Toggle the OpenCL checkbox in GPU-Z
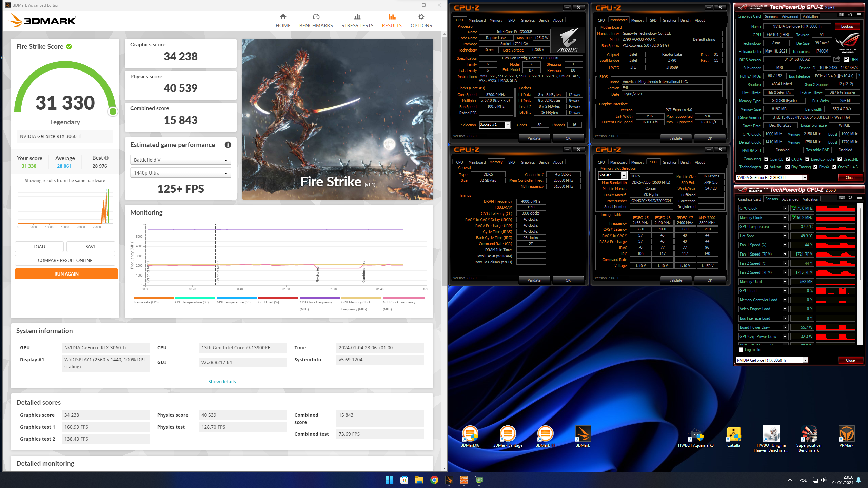 click(766, 159)
